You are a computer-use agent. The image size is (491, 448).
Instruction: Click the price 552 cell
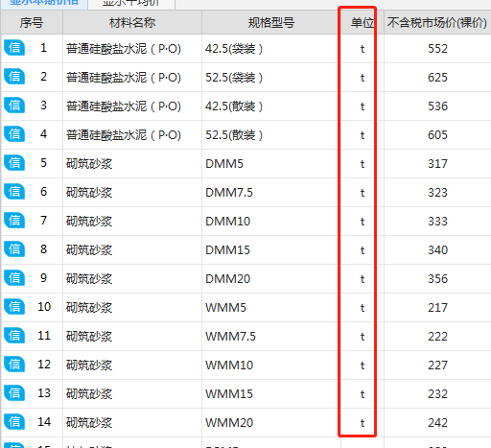point(437,49)
